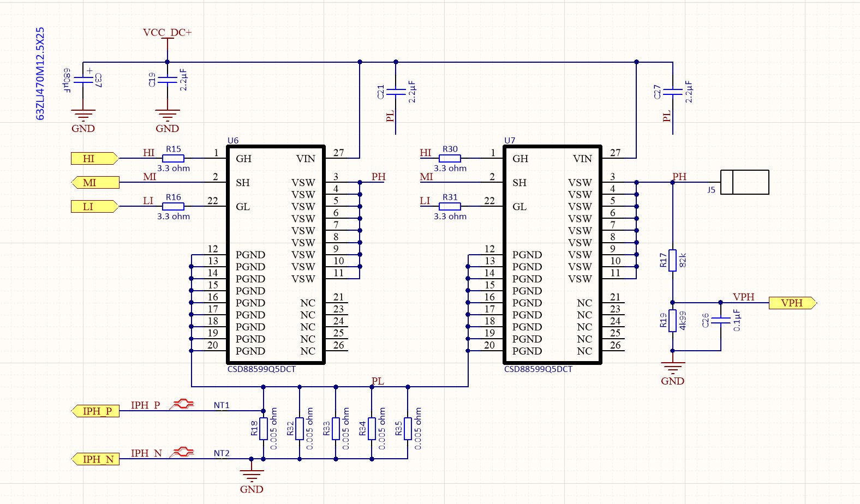The image size is (860, 504).
Task: Select the GND symbol below C19
Action: click(168, 122)
